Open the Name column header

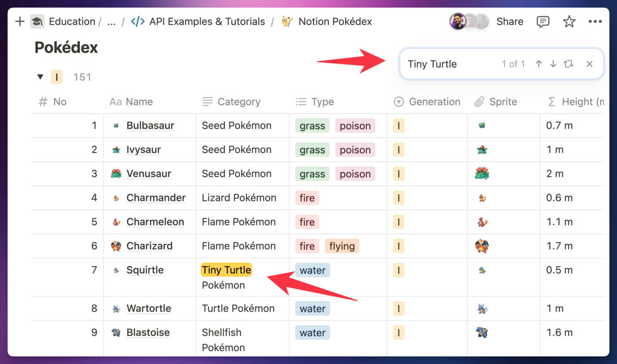[131, 102]
